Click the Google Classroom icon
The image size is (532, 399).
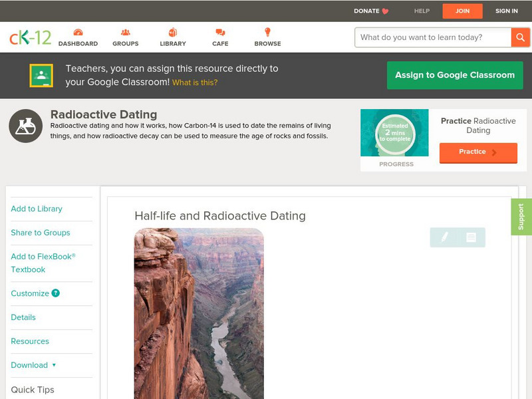point(41,75)
